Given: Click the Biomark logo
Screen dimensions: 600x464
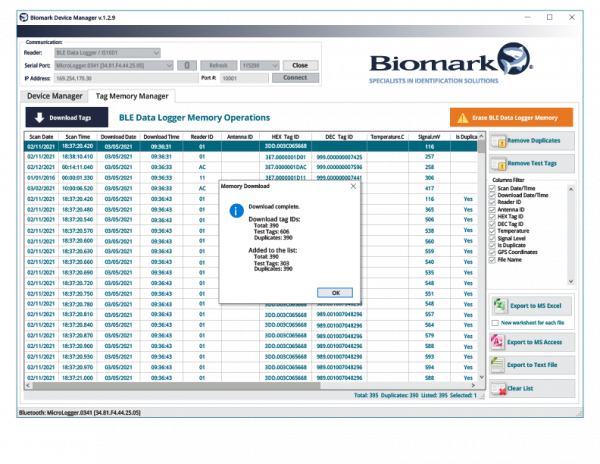Looking at the screenshot, I should click(451, 63).
